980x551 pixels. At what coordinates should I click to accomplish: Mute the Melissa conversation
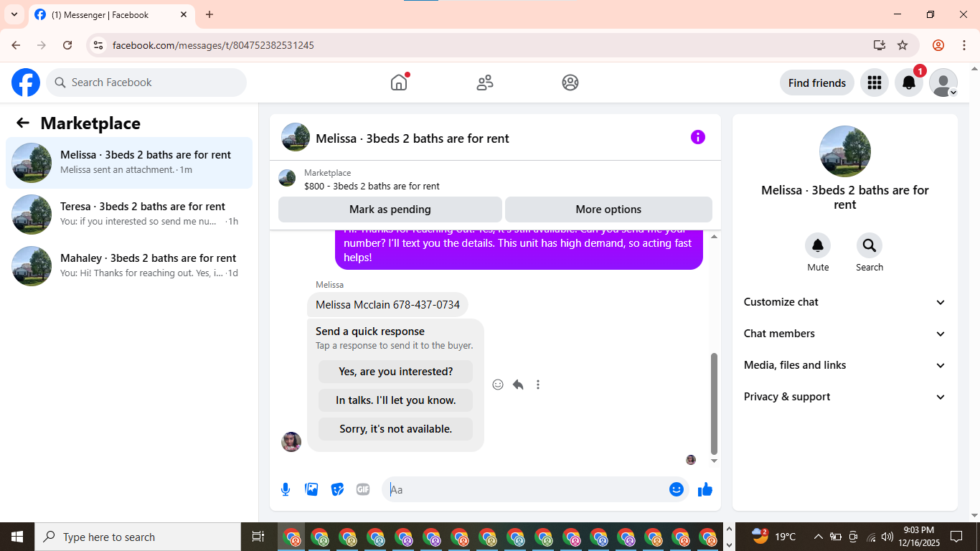point(818,246)
